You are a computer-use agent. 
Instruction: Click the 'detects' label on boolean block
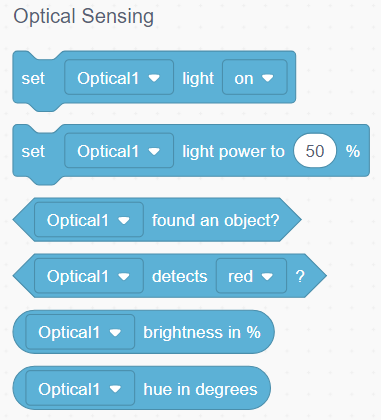pos(180,276)
